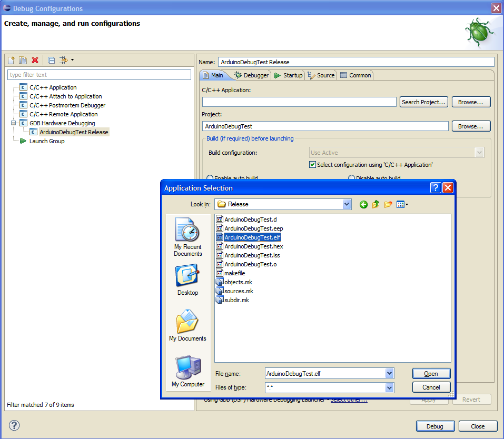504x439 pixels.
Task: Create new folder icon in file dialog
Action: coord(388,204)
